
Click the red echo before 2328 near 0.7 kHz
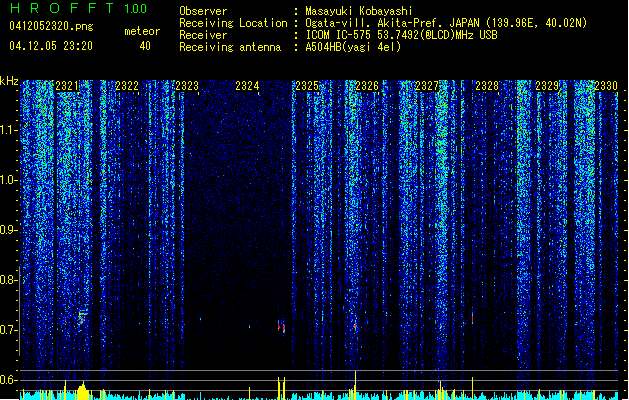click(x=473, y=318)
